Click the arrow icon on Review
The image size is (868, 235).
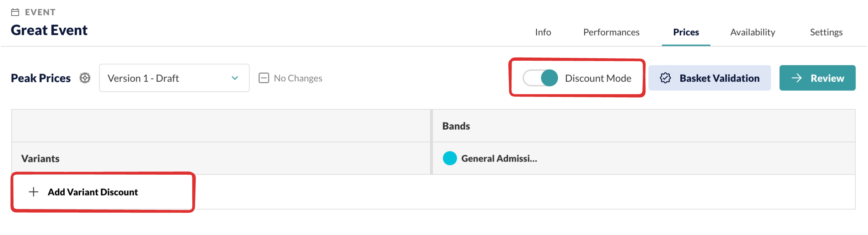(x=797, y=78)
